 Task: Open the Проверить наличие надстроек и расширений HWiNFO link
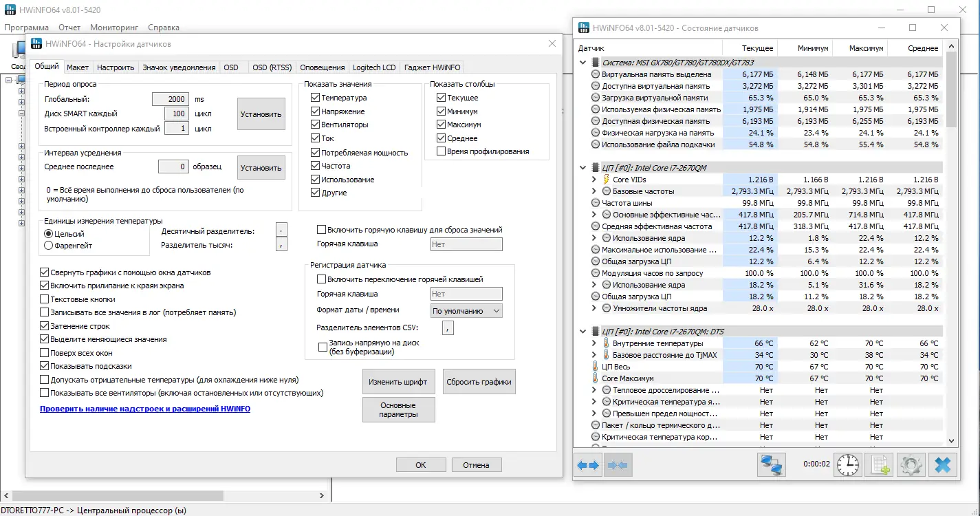[145, 409]
